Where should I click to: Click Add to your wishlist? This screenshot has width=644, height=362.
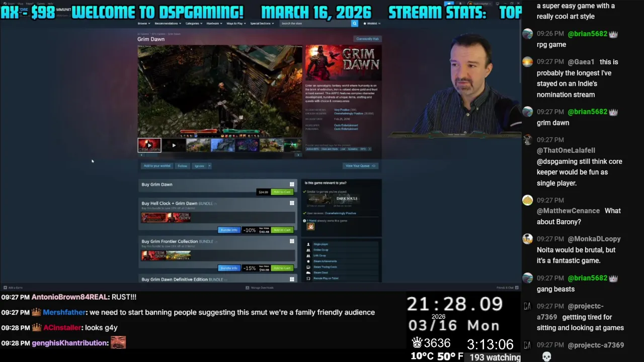click(157, 166)
